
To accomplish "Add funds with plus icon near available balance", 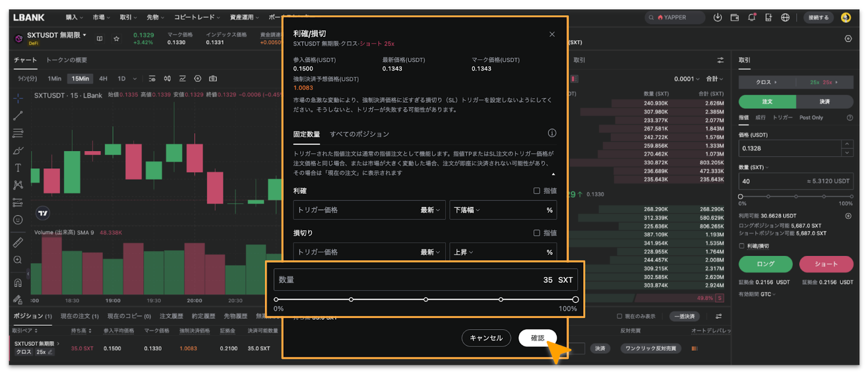I will click(848, 216).
